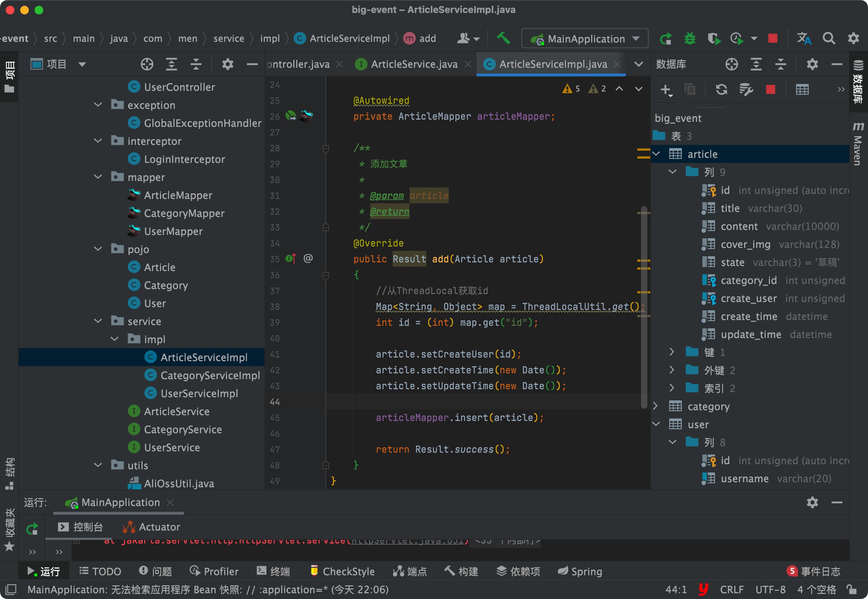Image resolution: width=868 pixels, height=599 pixels.
Task: Click the rerun MainApplication icon in toolbar
Action: (x=666, y=38)
